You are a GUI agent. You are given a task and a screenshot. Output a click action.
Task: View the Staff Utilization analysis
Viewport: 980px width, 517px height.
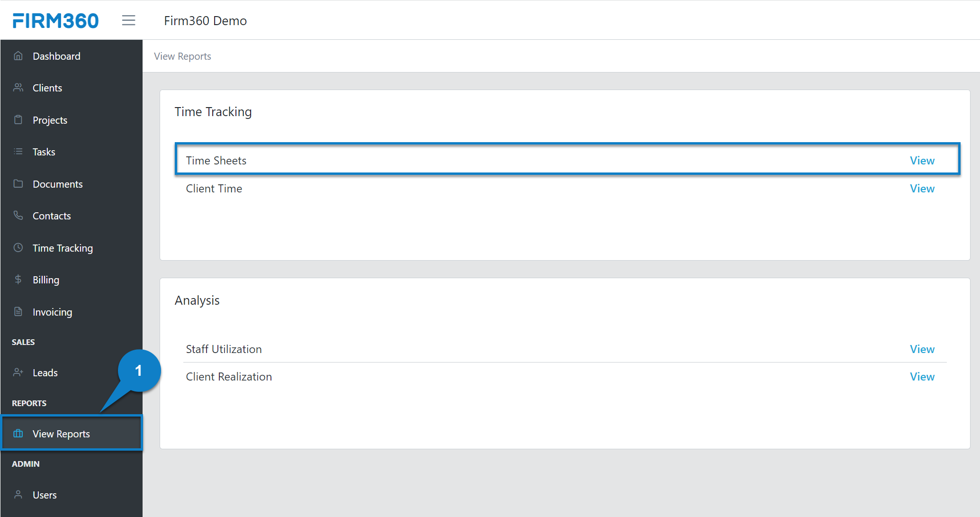(922, 349)
